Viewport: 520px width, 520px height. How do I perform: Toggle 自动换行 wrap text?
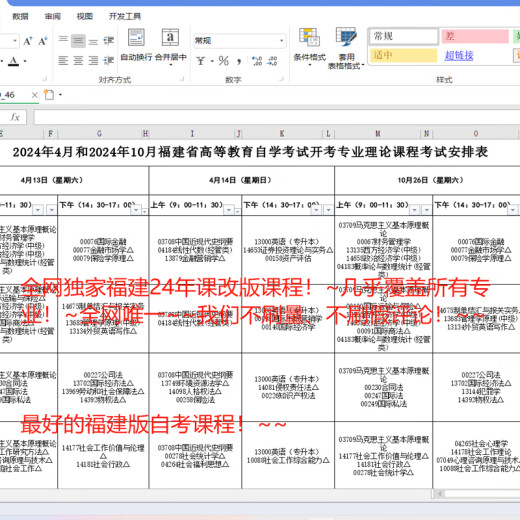click(136, 45)
